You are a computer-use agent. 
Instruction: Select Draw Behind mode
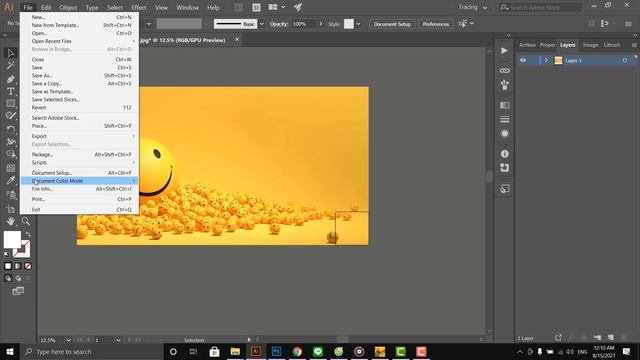[18, 278]
